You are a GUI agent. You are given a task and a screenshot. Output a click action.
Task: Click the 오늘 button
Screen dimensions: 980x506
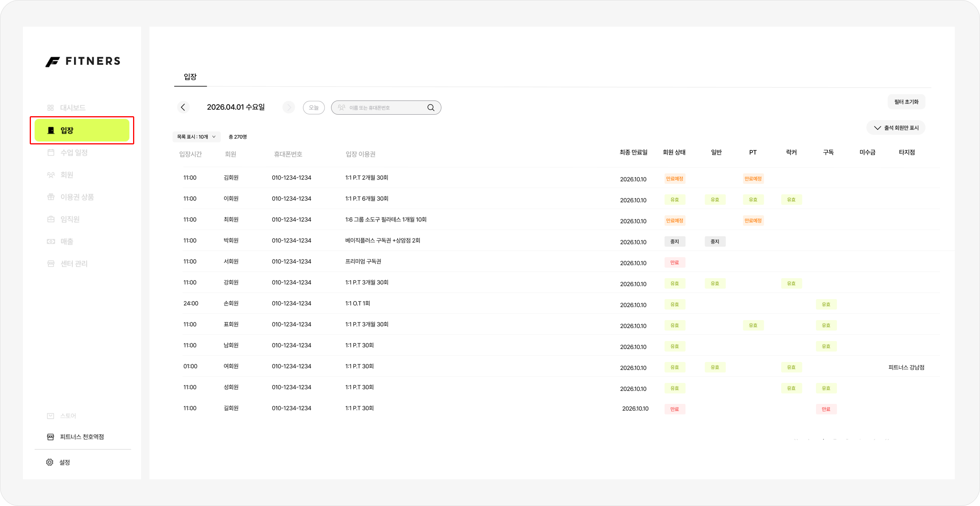click(x=313, y=108)
